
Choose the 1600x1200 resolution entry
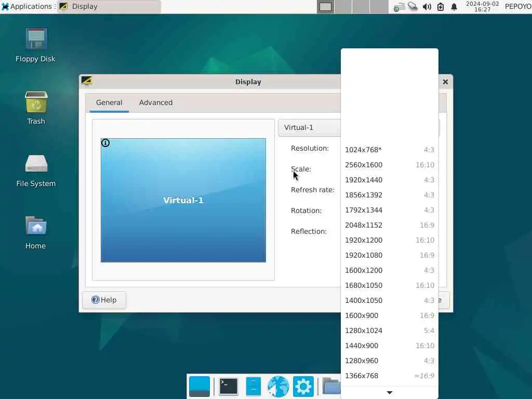(x=390, y=270)
